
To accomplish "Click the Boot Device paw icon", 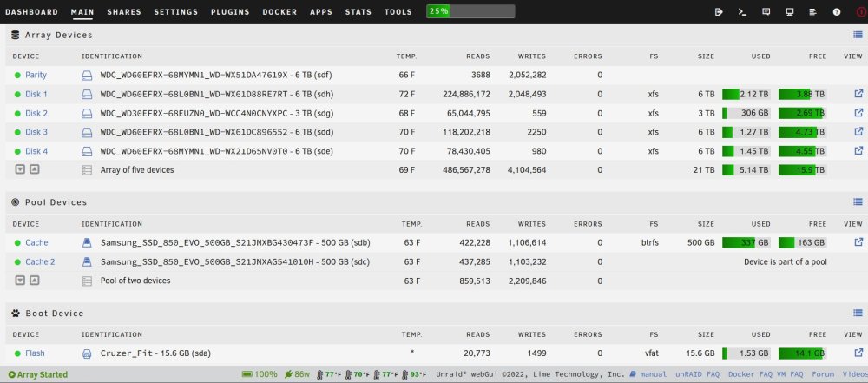I will tap(16, 314).
